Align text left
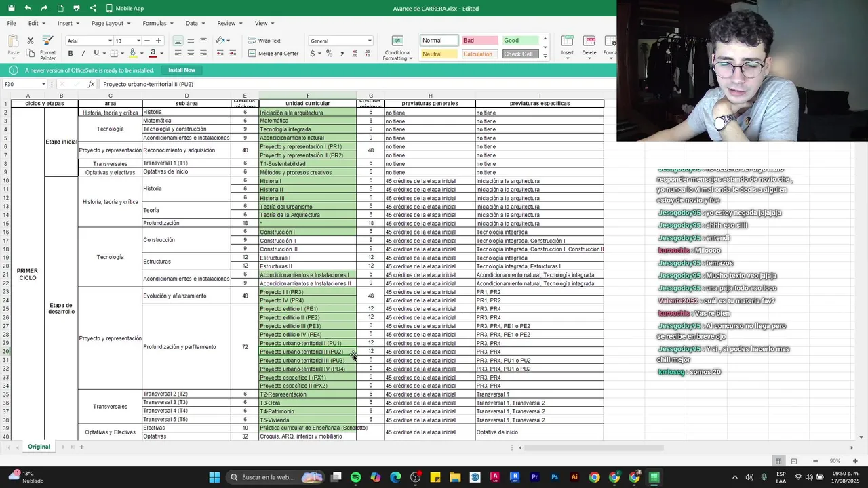The height and width of the screenshot is (488, 868). coord(178,53)
